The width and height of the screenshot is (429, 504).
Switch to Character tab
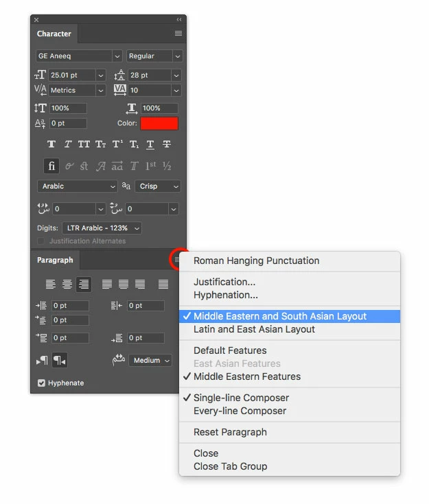54,34
